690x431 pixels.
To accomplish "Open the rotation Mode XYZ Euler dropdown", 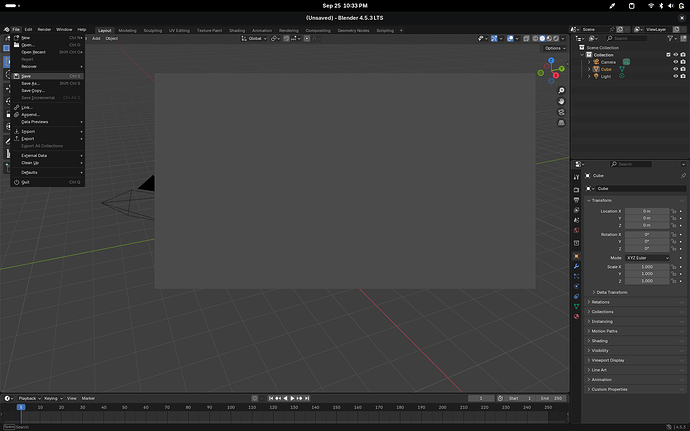I will [648, 258].
